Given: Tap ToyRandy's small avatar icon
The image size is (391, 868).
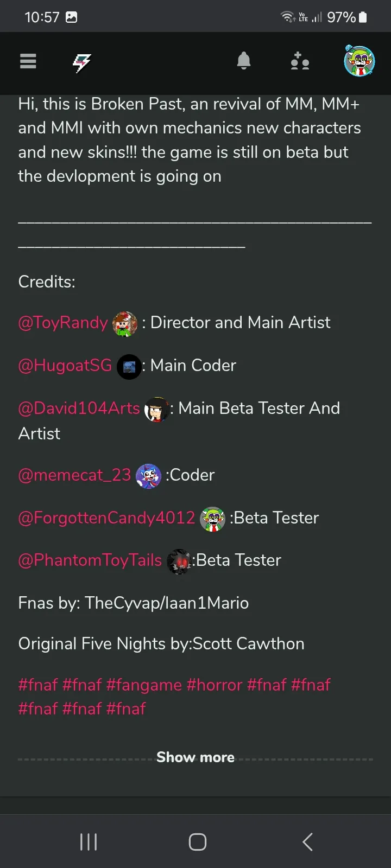Looking at the screenshot, I should [125, 324].
